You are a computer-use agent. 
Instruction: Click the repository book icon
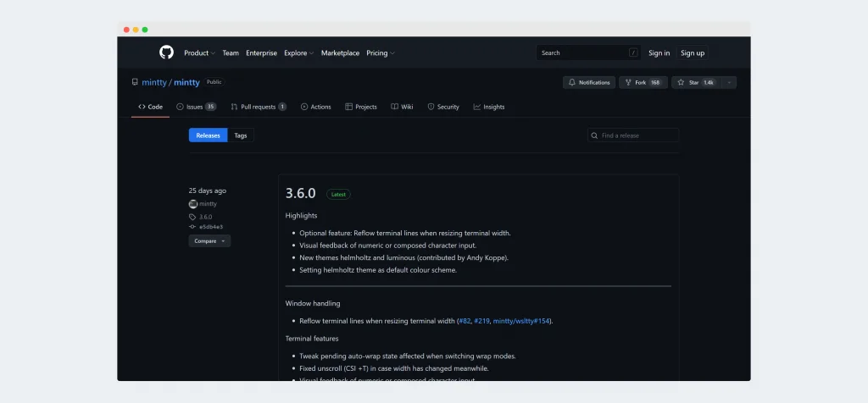pyautogui.click(x=135, y=82)
